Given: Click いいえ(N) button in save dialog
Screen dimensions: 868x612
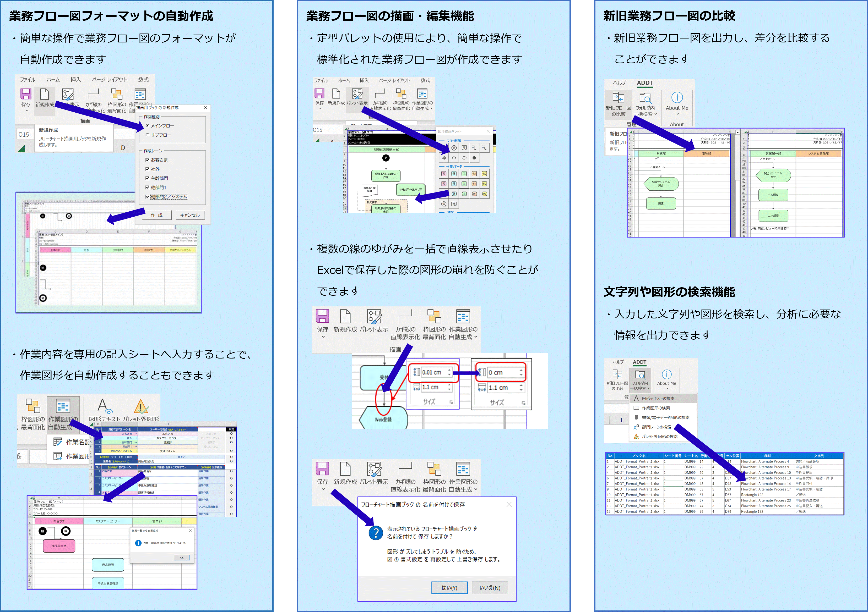Looking at the screenshot, I should [490, 588].
